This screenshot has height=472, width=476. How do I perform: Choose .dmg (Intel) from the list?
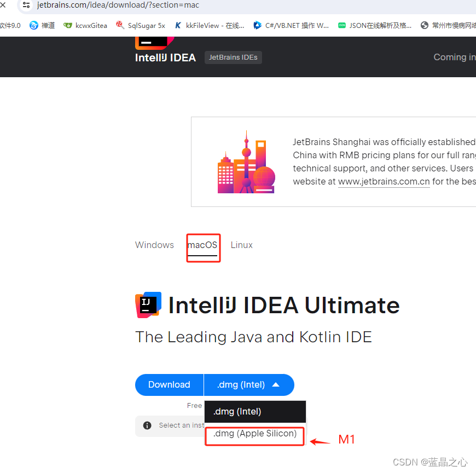pos(255,412)
